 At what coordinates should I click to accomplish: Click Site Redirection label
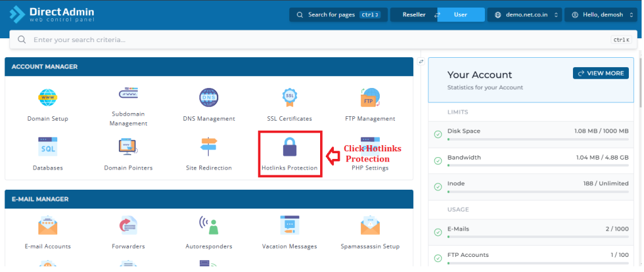point(209,168)
